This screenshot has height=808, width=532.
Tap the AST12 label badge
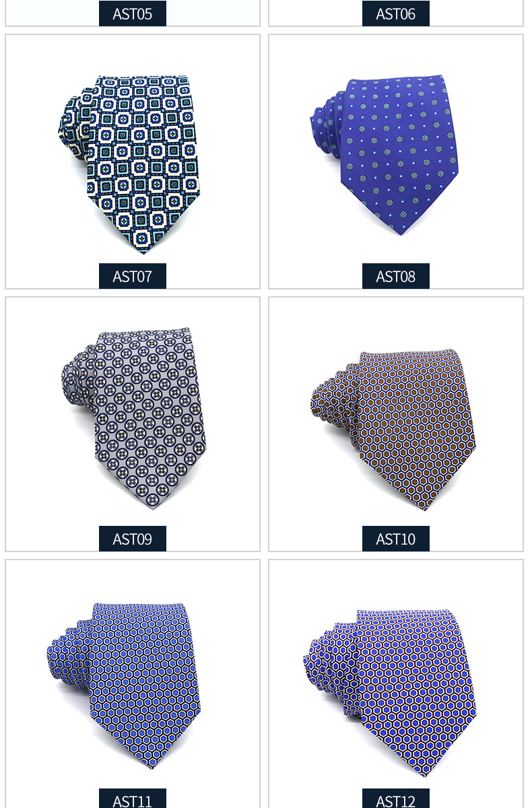[x=396, y=799]
